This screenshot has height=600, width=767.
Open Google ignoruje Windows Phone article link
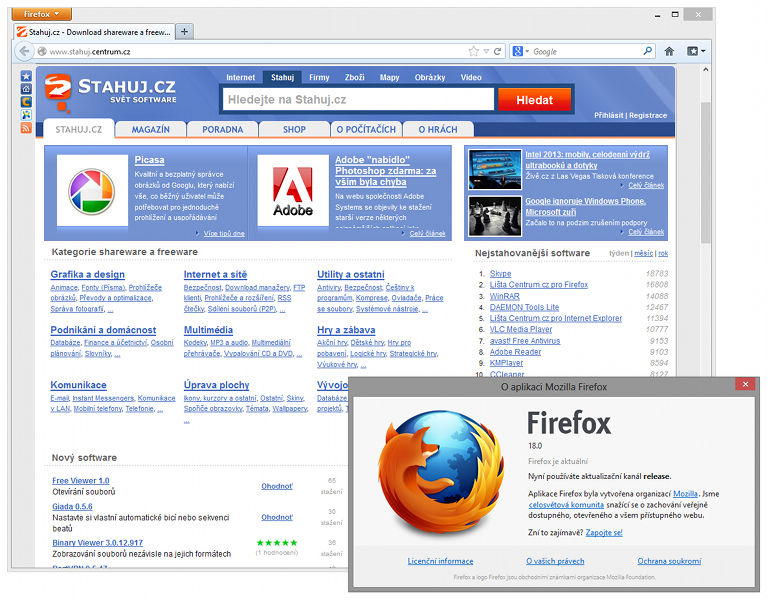click(586, 206)
